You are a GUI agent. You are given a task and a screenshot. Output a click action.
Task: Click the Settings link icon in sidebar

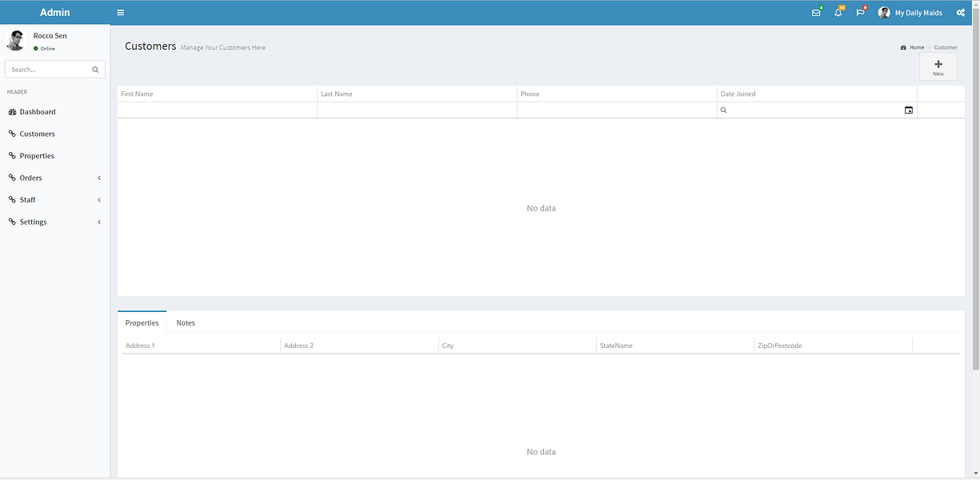point(12,222)
